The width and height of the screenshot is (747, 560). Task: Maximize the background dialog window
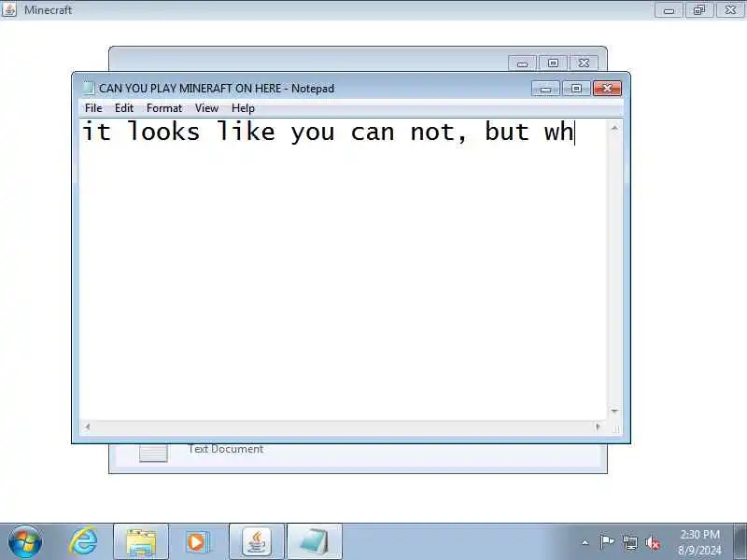coord(553,63)
